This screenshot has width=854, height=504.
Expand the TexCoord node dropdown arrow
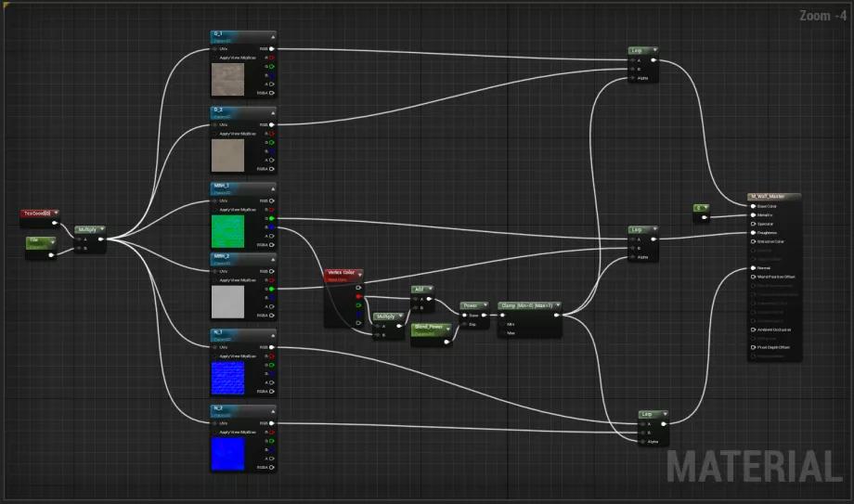pos(56,213)
